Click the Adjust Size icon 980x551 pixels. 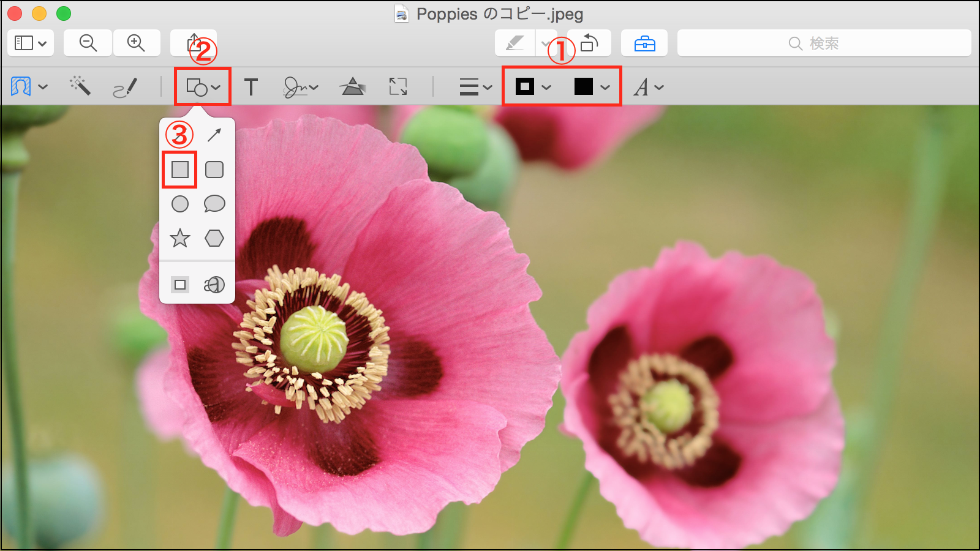click(x=398, y=87)
